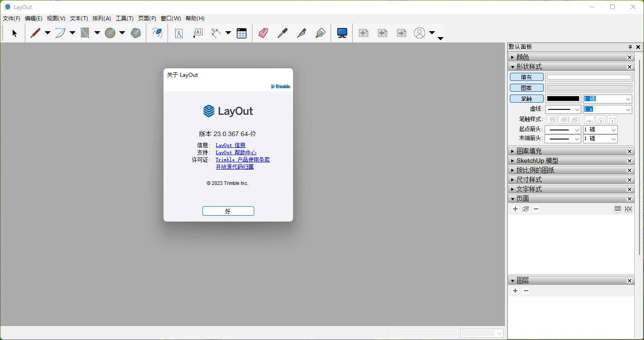The width and height of the screenshot is (644, 340).
Task: Go to next page toolbar icon
Action: [401, 33]
